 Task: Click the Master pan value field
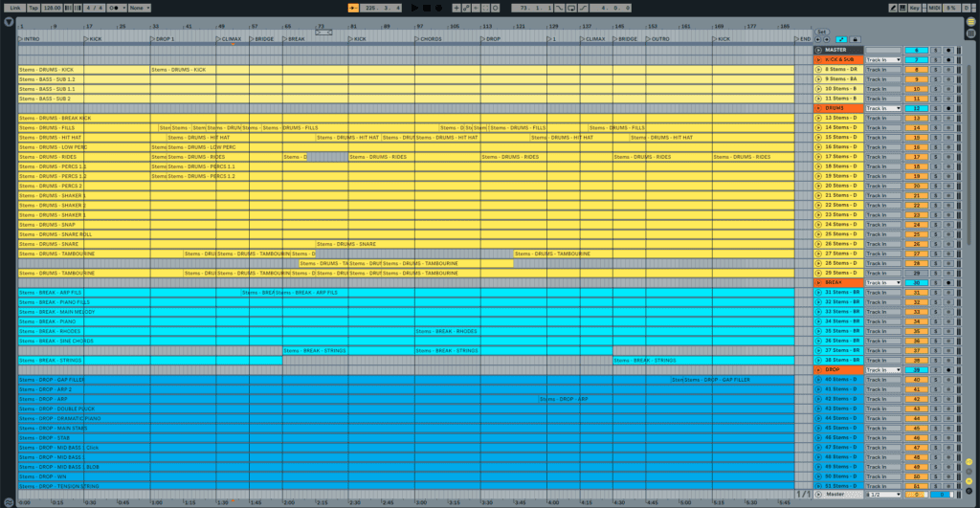pyautogui.click(x=942, y=495)
